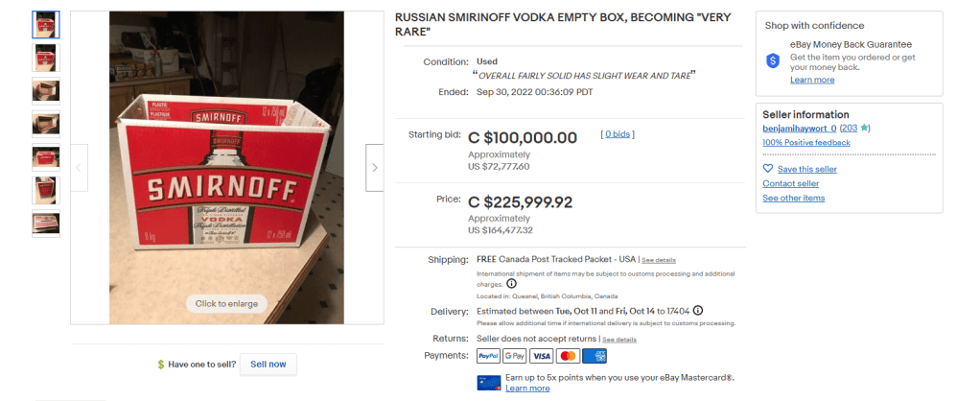Click the Visa card icon
Screen dimensions: 980x401
coord(541,356)
